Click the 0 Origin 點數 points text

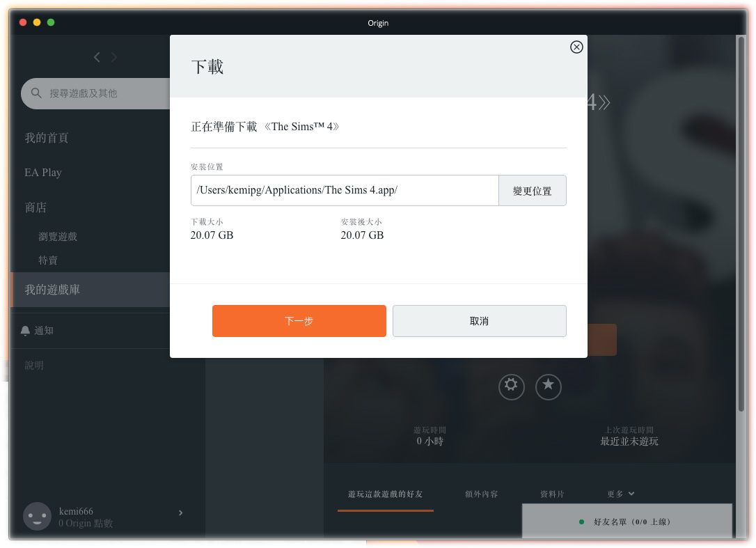click(x=86, y=524)
